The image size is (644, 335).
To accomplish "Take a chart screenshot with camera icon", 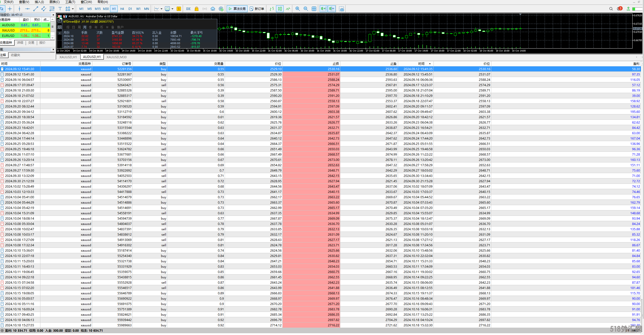I will 342,9.
